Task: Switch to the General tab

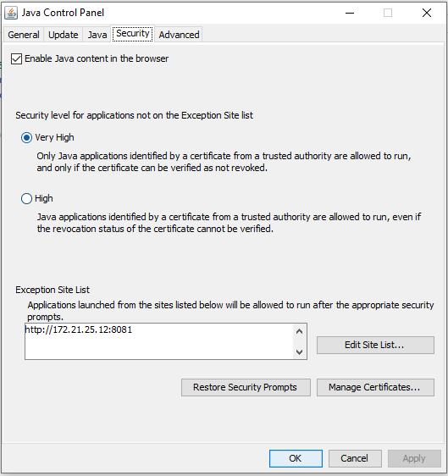Action: tap(24, 35)
